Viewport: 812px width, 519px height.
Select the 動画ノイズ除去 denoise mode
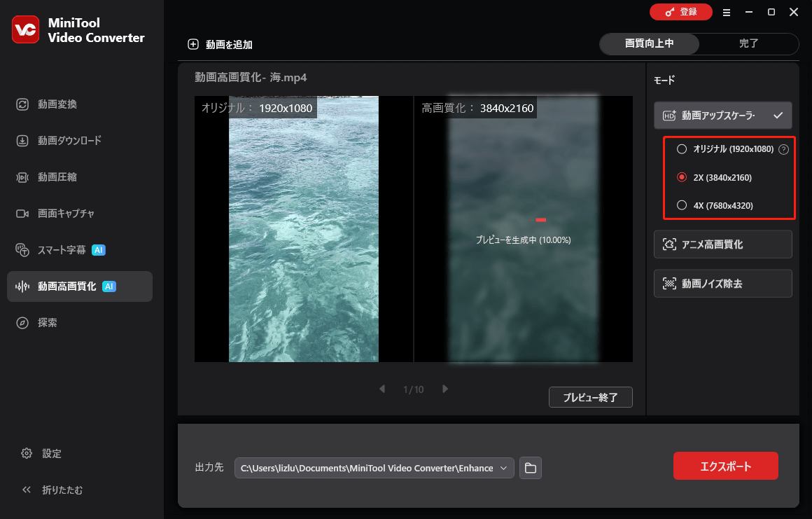tap(722, 283)
